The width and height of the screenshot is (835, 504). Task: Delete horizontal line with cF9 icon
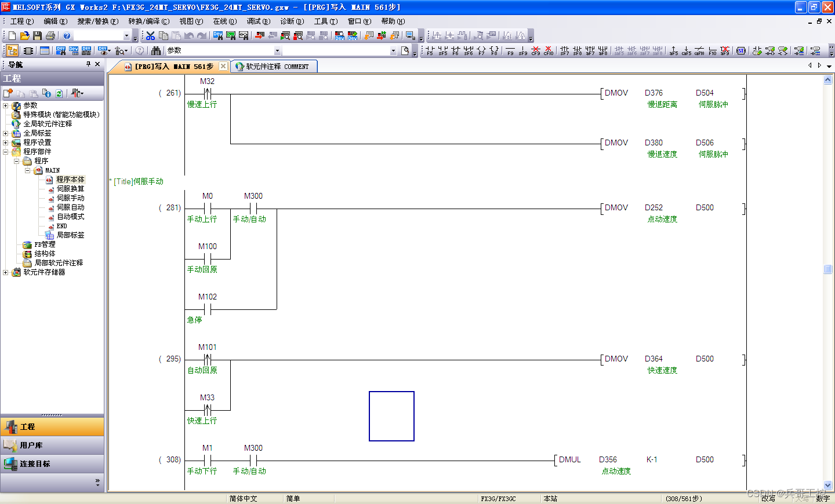pos(536,51)
